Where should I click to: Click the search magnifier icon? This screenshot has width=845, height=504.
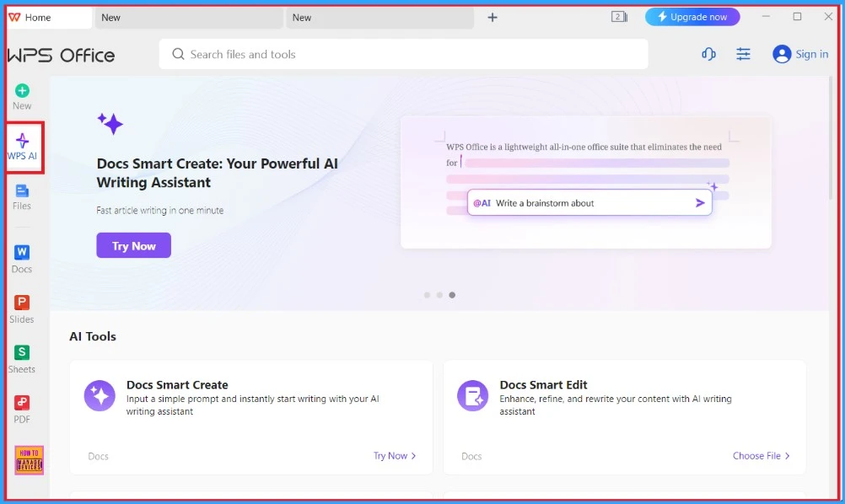click(178, 54)
